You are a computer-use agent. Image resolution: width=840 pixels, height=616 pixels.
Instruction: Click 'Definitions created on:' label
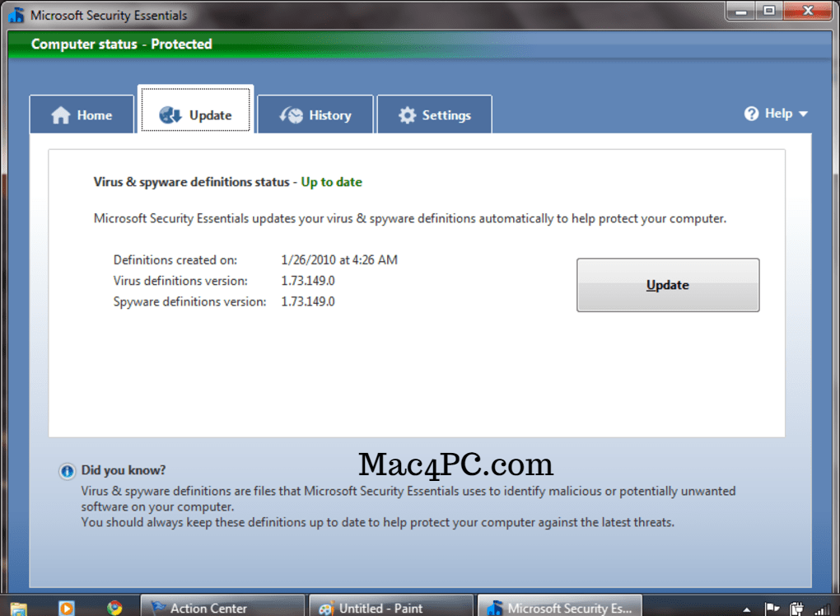pyautogui.click(x=175, y=259)
